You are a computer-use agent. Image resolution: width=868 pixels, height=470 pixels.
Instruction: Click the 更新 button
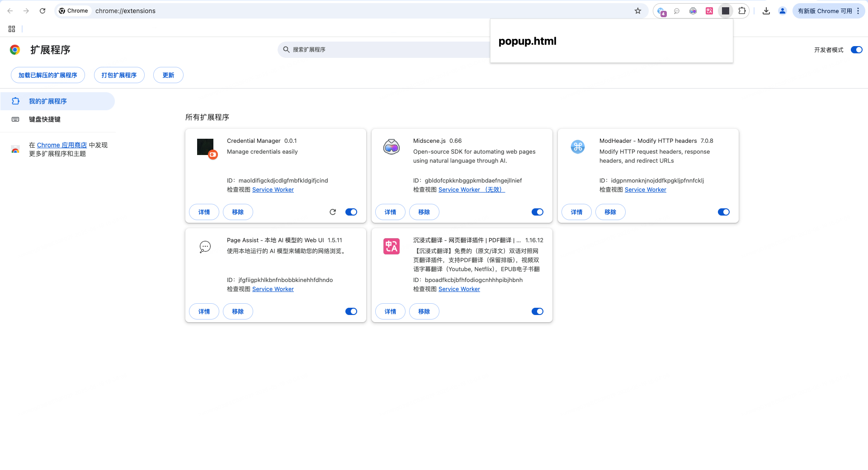click(x=168, y=75)
